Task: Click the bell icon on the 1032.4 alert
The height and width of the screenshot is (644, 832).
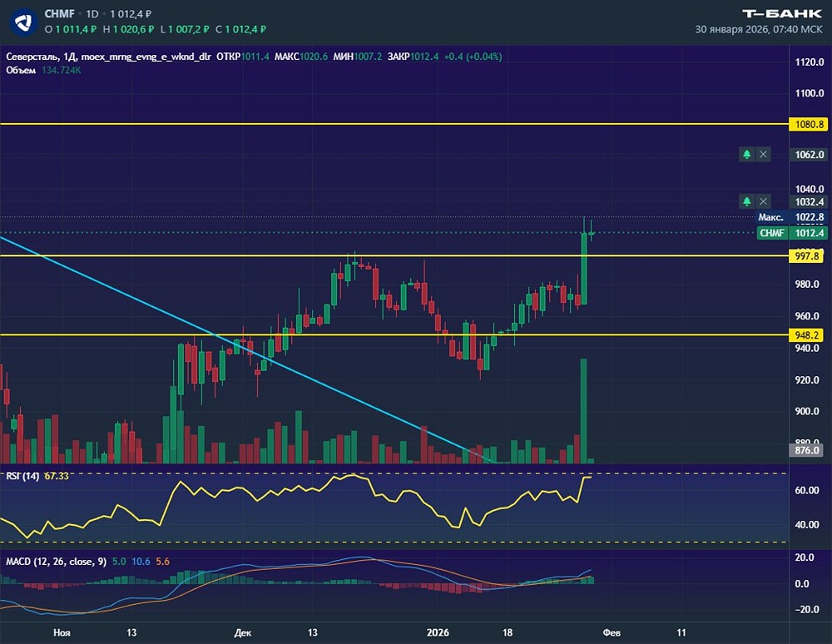Action: pyautogui.click(x=747, y=201)
